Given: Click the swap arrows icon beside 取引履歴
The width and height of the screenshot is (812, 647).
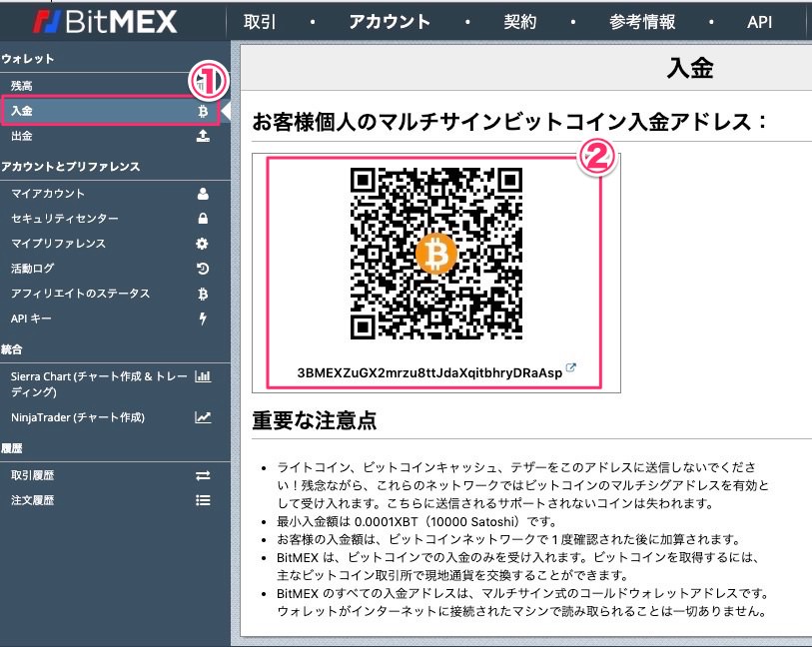Looking at the screenshot, I should coord(203,475).
